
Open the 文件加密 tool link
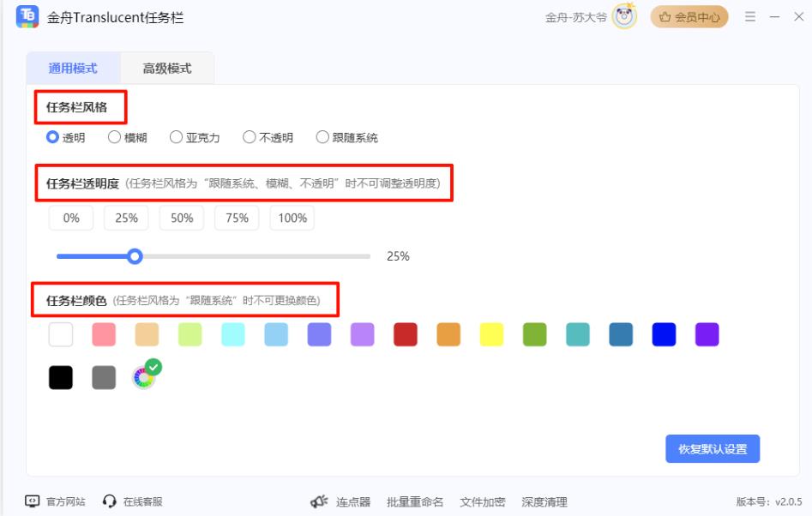point(482,501)
